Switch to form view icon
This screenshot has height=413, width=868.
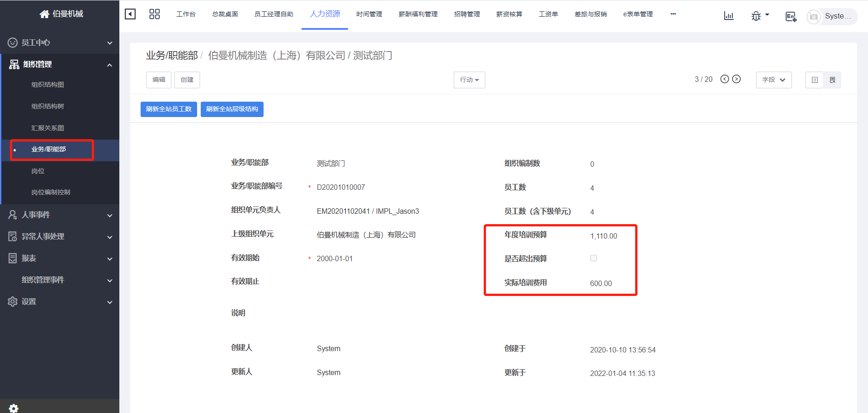pyautogui.click(x=832, y=80)
